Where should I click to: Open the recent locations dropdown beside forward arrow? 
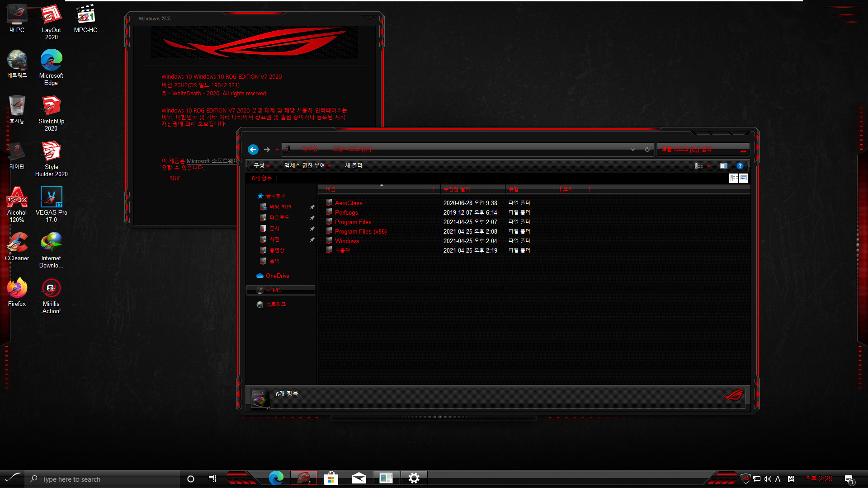click(277, 150)
